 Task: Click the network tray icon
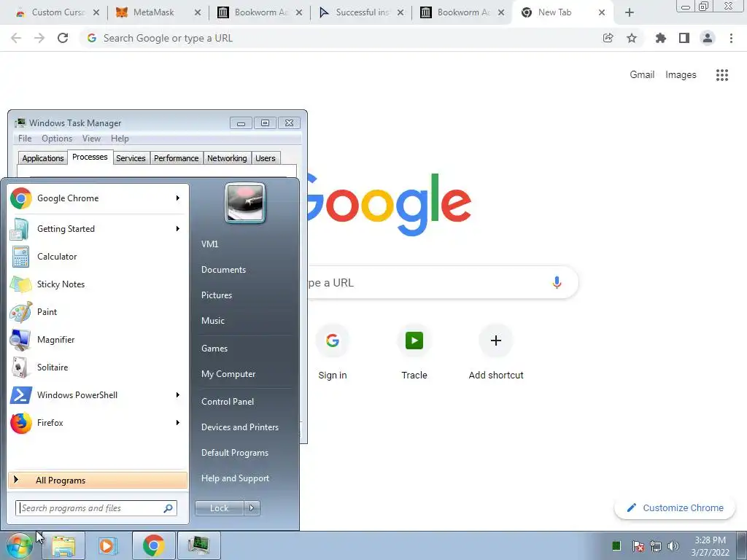click(x=656, y=546)
